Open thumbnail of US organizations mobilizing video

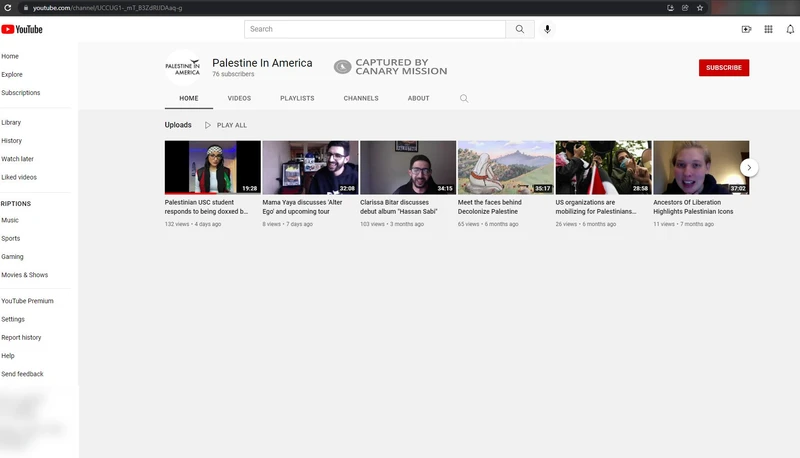pyautogui.click(x=604, y=167)
